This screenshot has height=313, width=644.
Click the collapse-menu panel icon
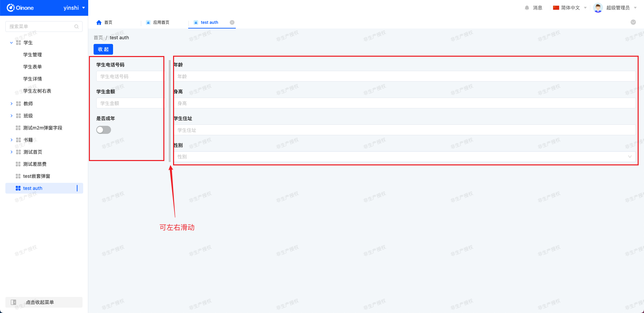(x=13, y=302)
